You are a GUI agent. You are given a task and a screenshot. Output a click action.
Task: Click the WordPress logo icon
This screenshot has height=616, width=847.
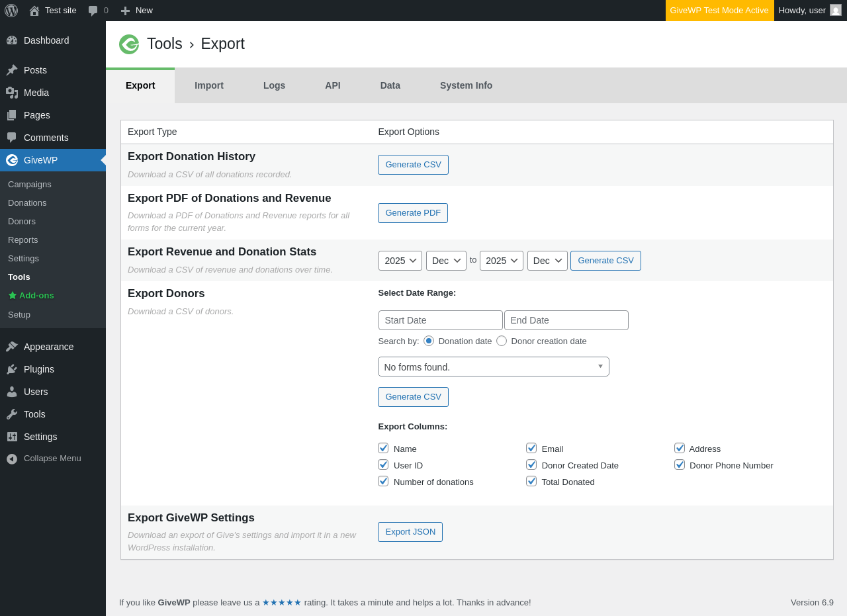(11, 11)
